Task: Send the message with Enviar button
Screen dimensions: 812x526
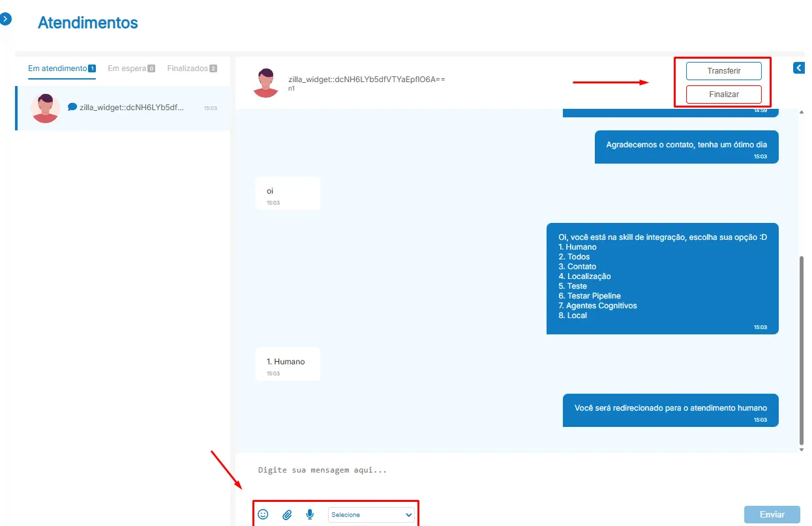Action: click(x=772, y=514)
